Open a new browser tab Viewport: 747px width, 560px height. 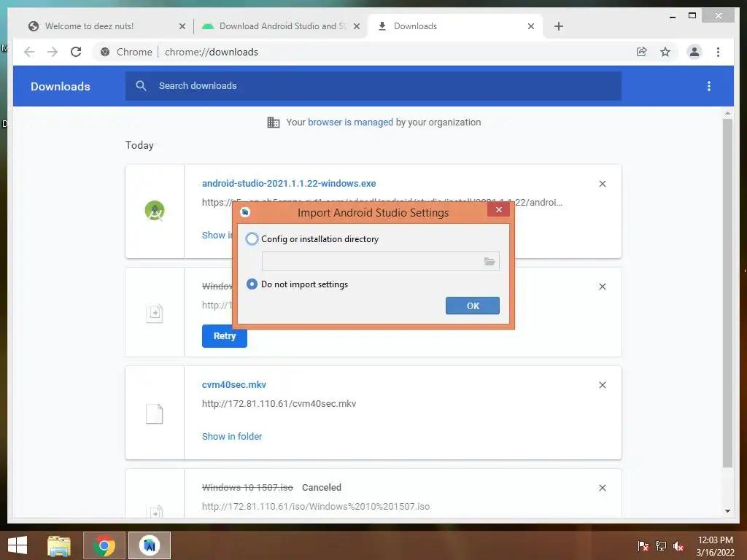tap(558, 26)
